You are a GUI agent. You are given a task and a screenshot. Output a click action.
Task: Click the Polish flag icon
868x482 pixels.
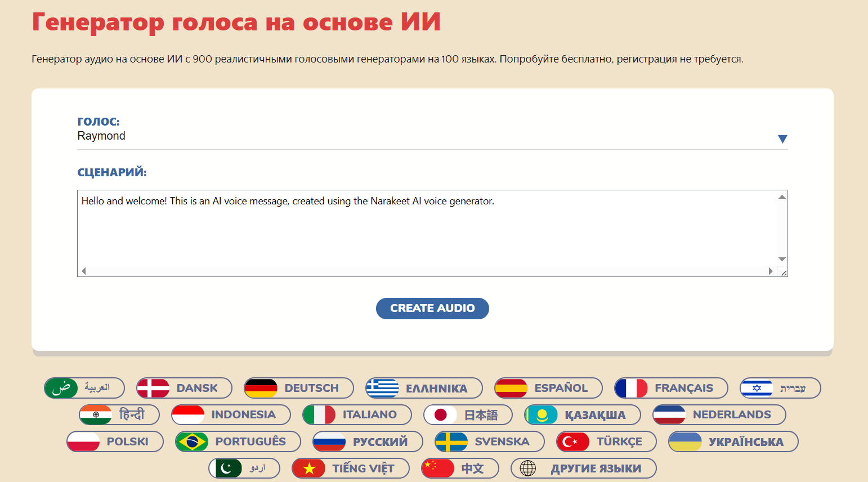83,441
